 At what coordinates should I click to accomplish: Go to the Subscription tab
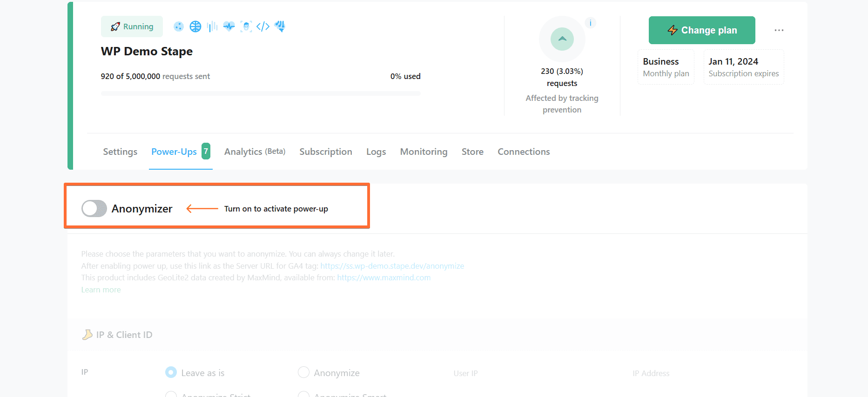(x=326, y=152)
